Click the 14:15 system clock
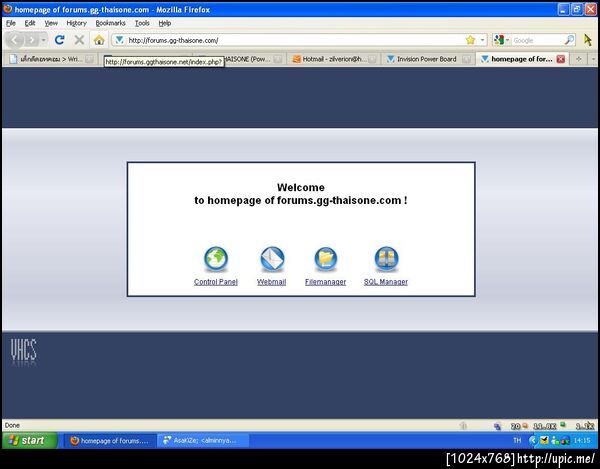This screenshot has height=469, width=600. click(x=582, y=441)
